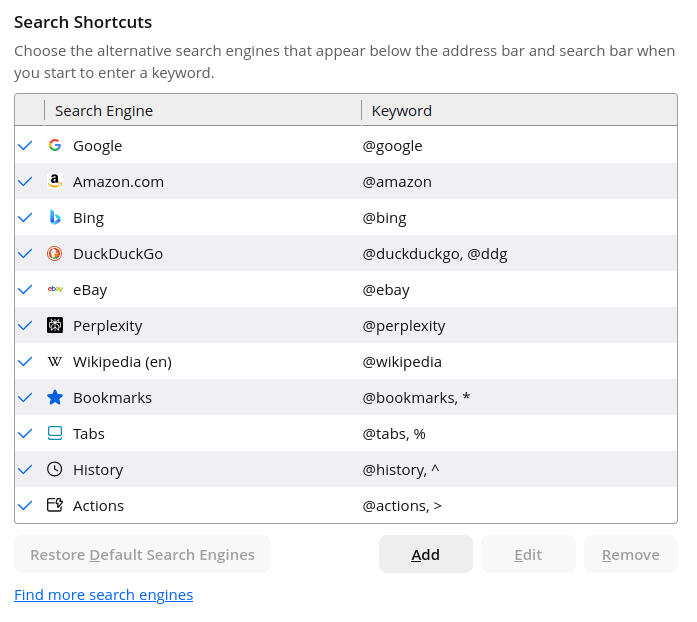Disable the DuckDuckGo shortcut checkmark

25,254
